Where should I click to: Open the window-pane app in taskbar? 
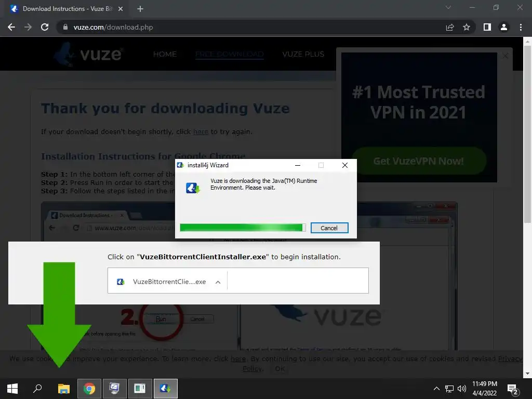pos(140,389)
